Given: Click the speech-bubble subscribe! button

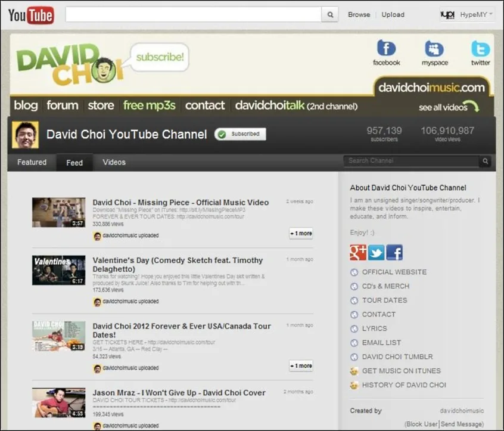Looking at the screenshot, I should point(160,58).
